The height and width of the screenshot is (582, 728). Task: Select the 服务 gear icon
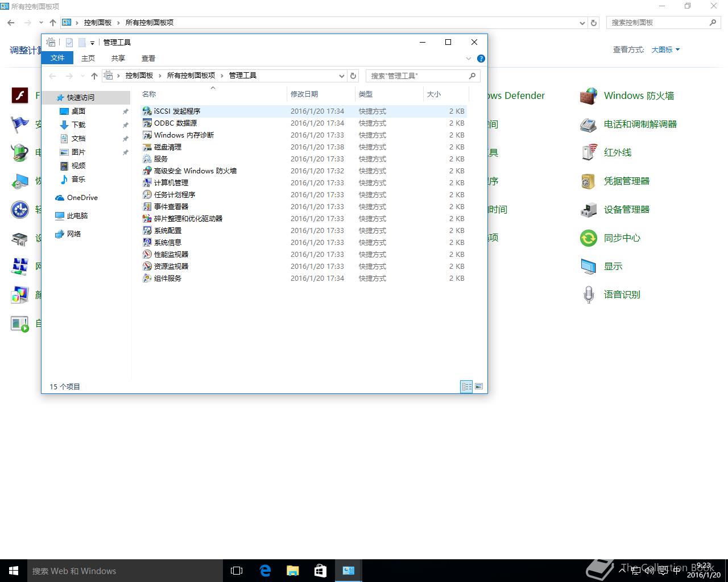click(x=147, y=159)
